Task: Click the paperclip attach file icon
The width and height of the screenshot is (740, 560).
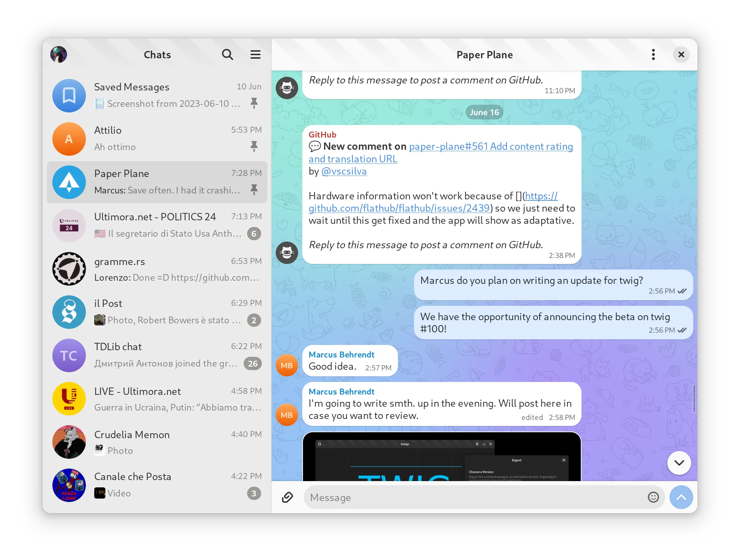Action: coord(287,497)
